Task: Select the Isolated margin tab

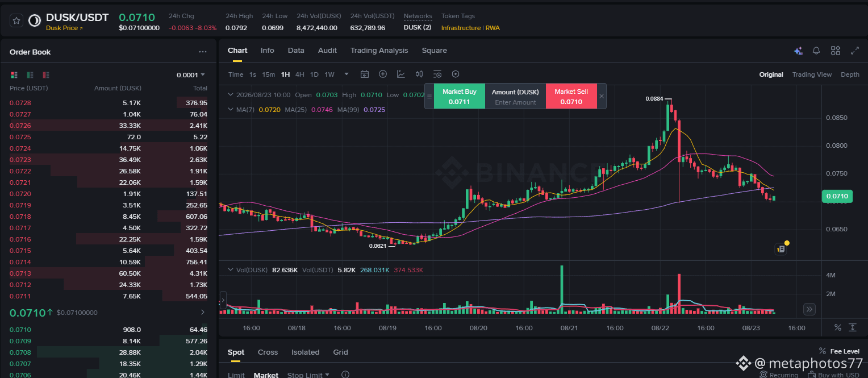Action: [x=306, y=352]
